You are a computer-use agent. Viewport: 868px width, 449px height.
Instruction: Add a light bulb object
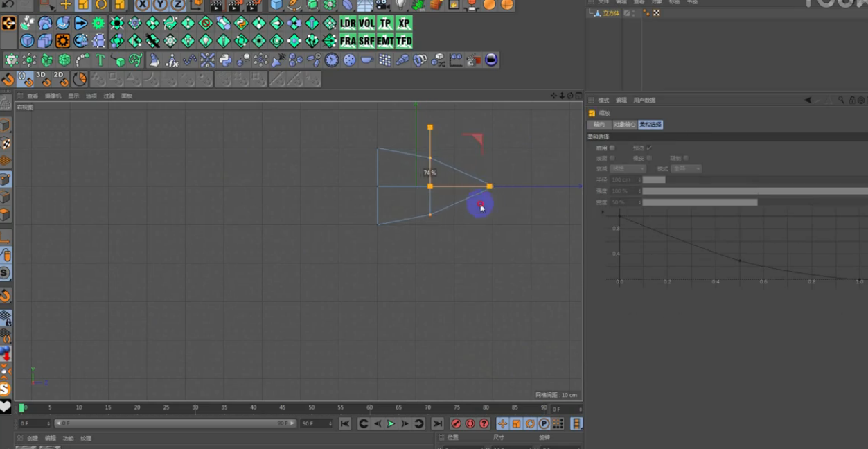pos(400,5)
